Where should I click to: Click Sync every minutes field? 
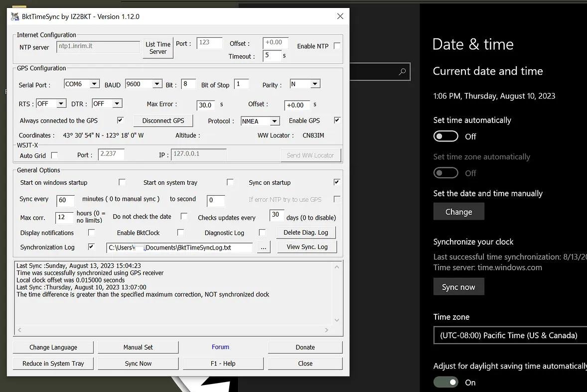point(65,200)
